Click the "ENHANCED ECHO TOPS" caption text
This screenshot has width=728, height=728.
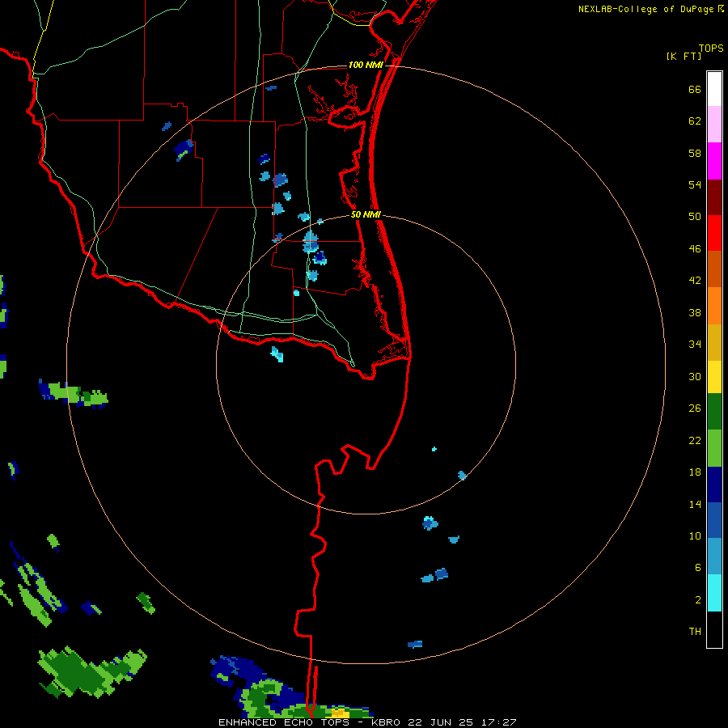pyautogui.click(x=284, y=722)
